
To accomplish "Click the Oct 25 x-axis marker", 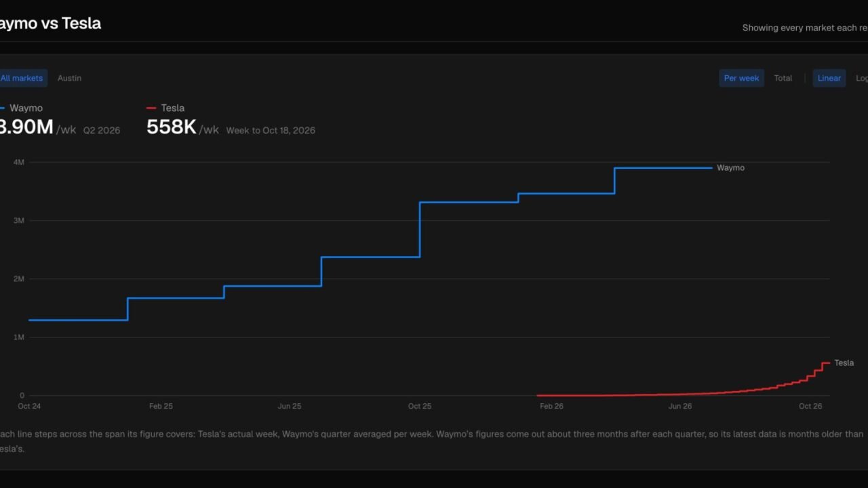I will coord(420,406).
